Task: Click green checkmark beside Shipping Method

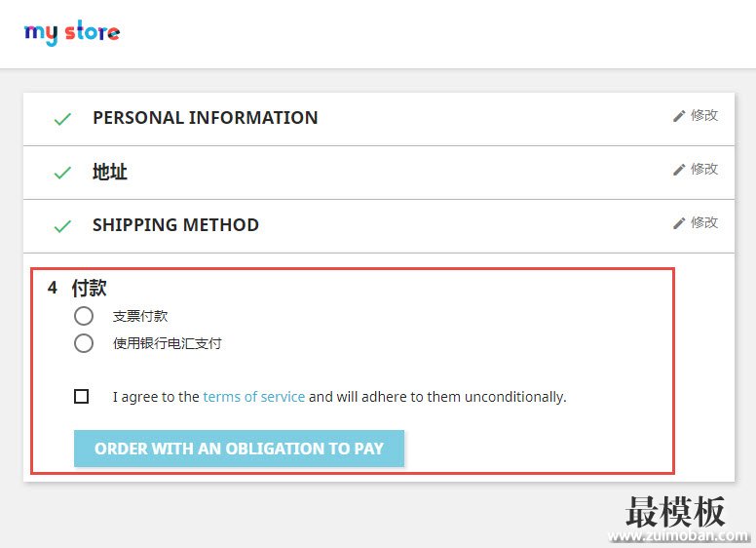Action: click(62, 226)
